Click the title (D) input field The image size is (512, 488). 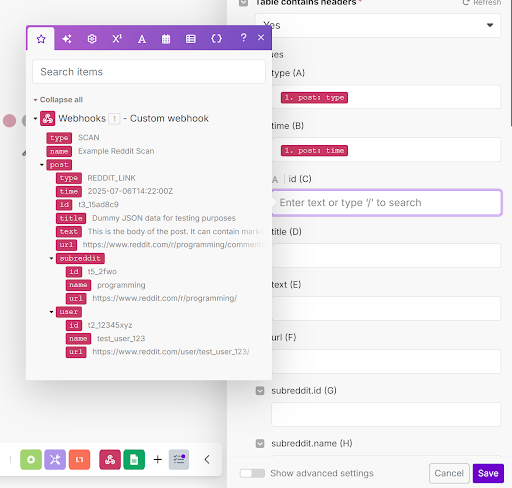tap(386, 256)
